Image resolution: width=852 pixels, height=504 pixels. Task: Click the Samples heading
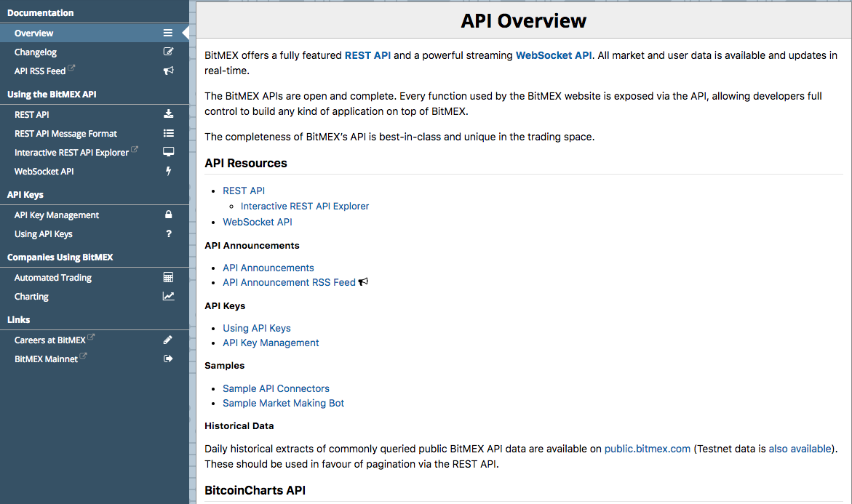tap(224, 366)
